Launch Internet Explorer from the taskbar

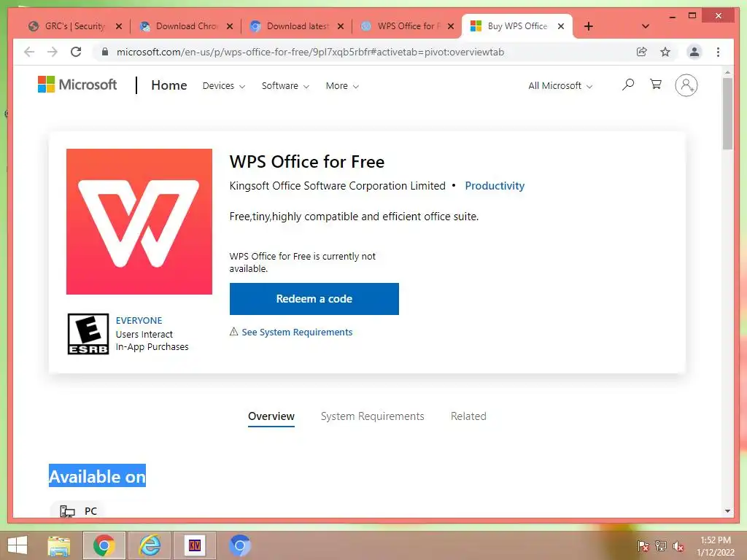click(x=150, y=545)
